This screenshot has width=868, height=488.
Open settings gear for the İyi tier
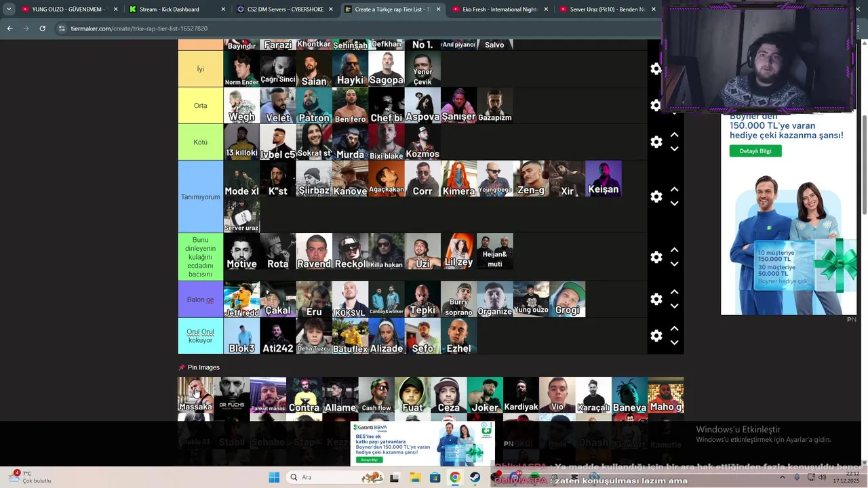(656, 69)
